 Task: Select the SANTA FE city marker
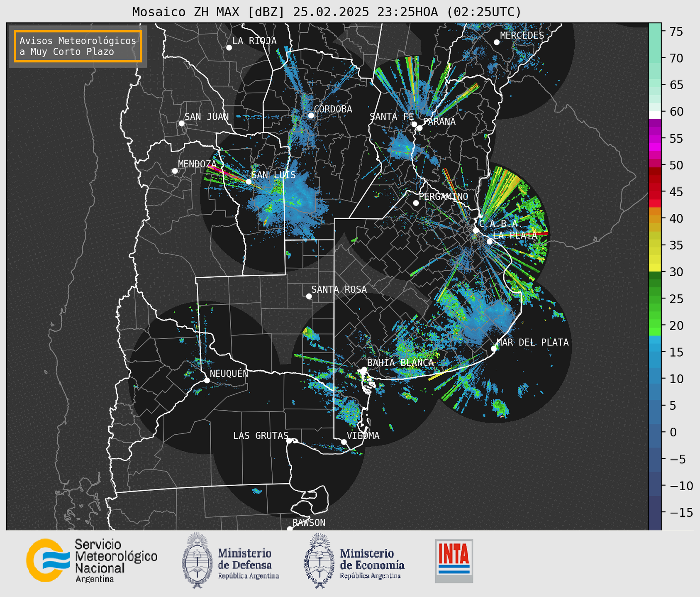[414, 124]
